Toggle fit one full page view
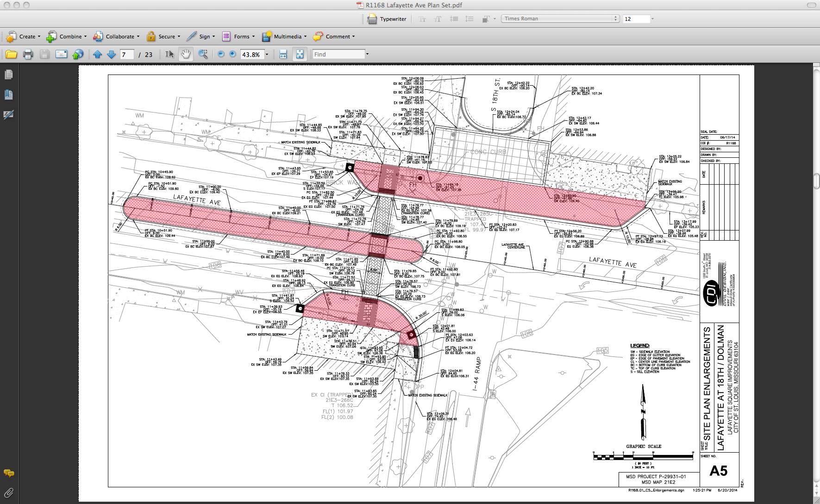Screen dimensions: 820x504 click(300, 55)
